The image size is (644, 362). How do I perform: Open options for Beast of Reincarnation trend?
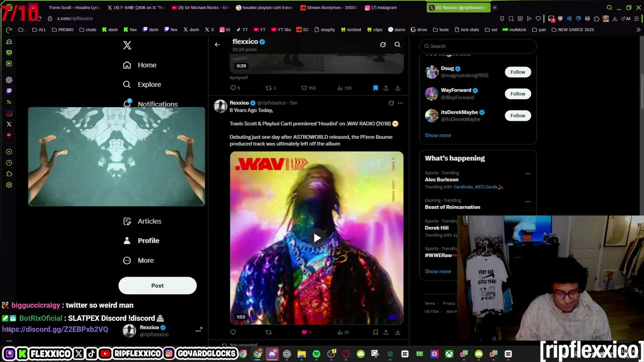point(528,201)
